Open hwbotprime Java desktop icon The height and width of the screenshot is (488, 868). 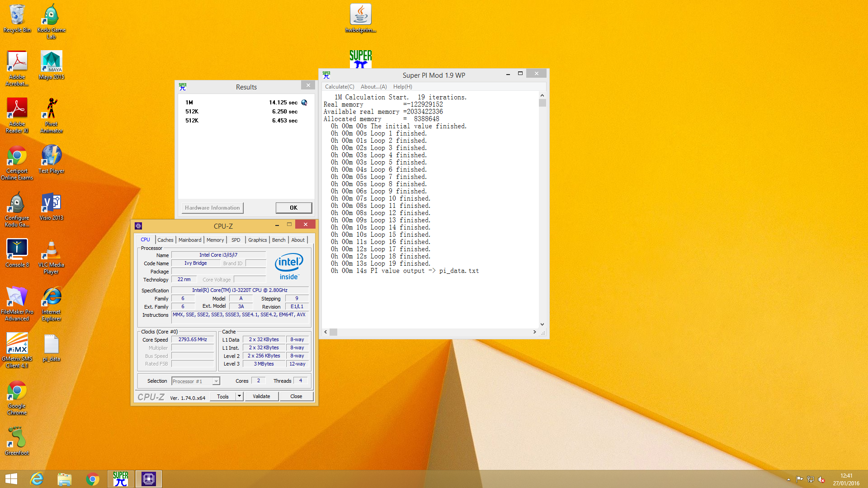[x=361, y=18]
